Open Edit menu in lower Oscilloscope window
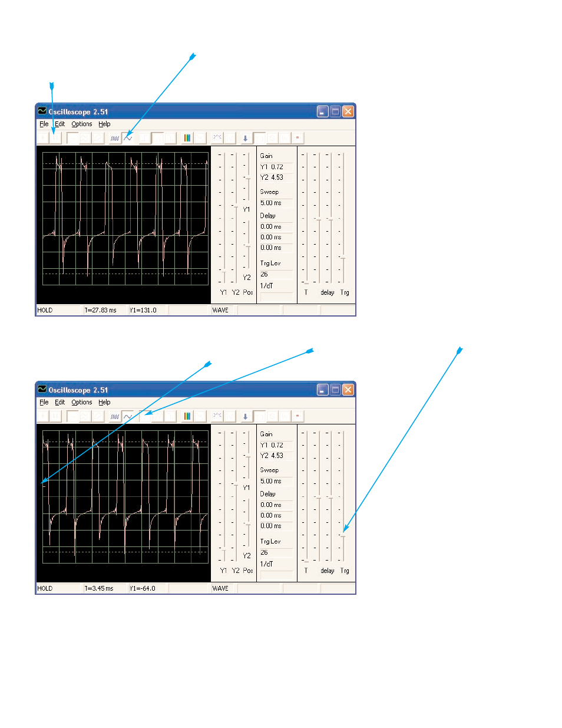 tap(59, 402)
